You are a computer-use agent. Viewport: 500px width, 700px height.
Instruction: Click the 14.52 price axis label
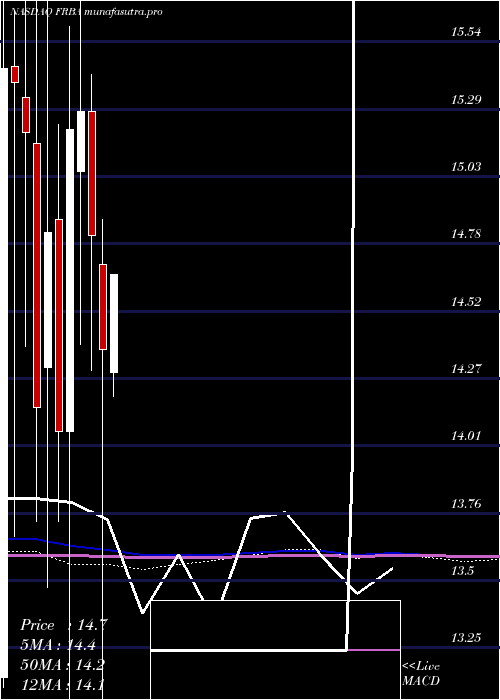[x=466, y=302]
